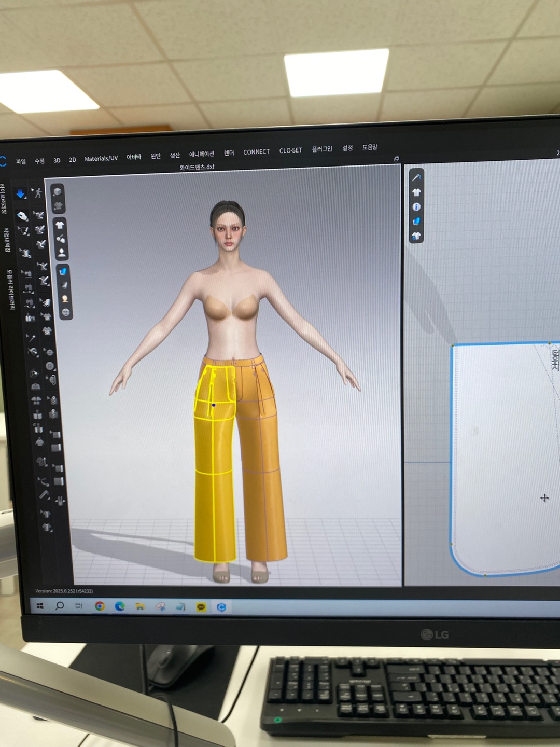Select the hand Select/Move tool
Image resolution: width=560 pixels, height=747 pixels.
[x=22, y=215]
